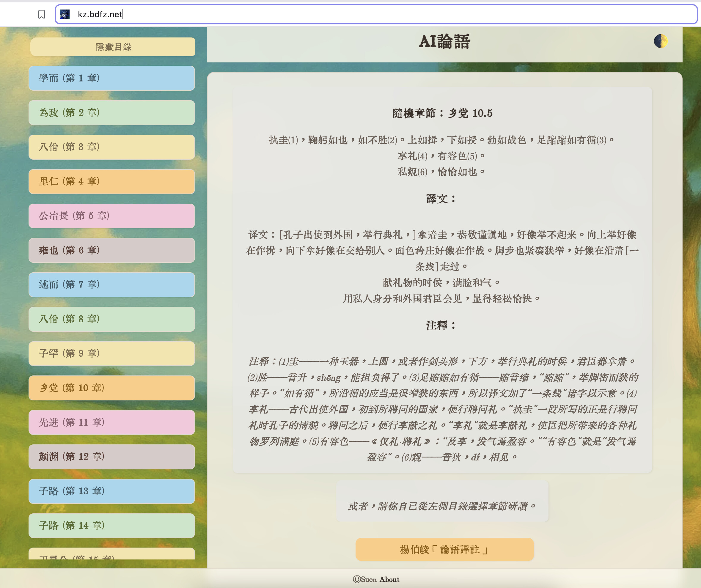Open 子路 (第 13 章) chapter

coord(111,491)
